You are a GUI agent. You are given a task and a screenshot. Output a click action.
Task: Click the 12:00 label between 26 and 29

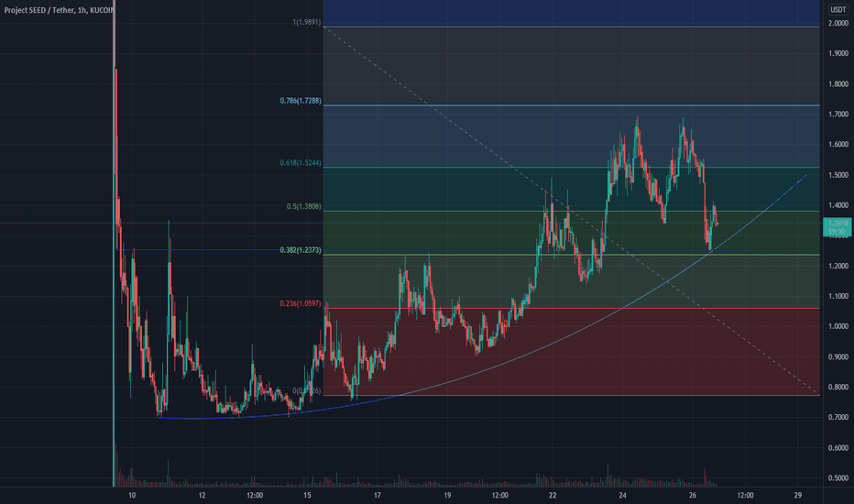[745, 495]
